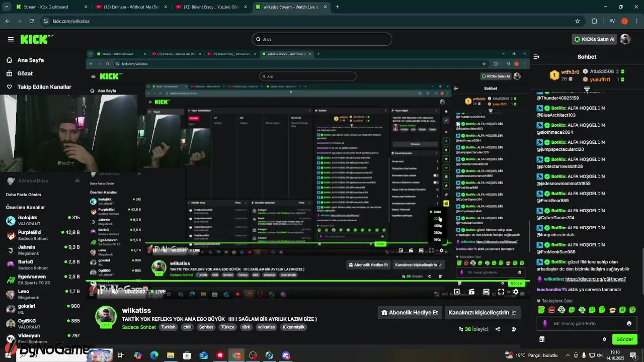Open wilkatiss channel avatar
644x362 pixels.
tap(106, 317)
